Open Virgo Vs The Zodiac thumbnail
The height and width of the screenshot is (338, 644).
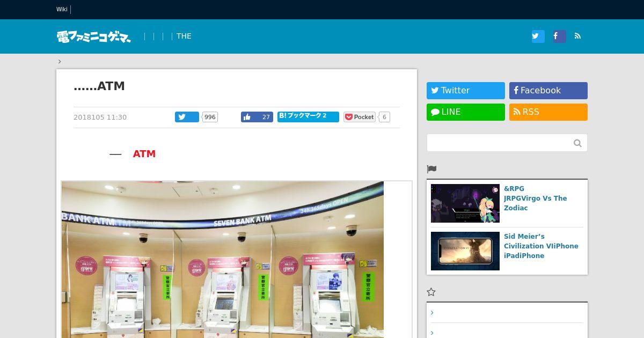pyautogui.click(x=465, y=203)
